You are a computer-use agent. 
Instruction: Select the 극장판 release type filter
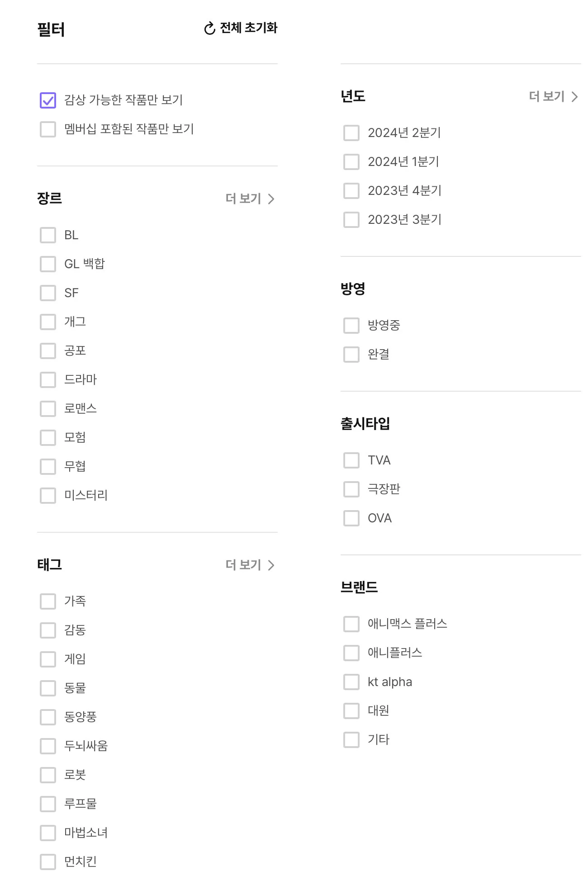(351, 489)
